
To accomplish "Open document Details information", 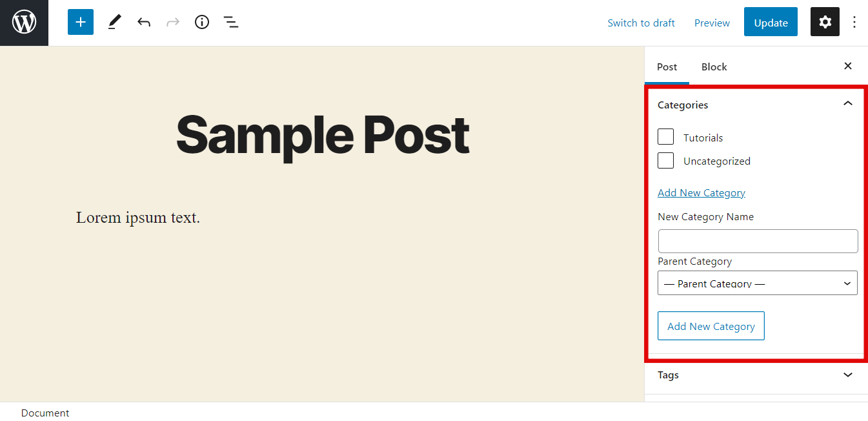I will (201, 21).
